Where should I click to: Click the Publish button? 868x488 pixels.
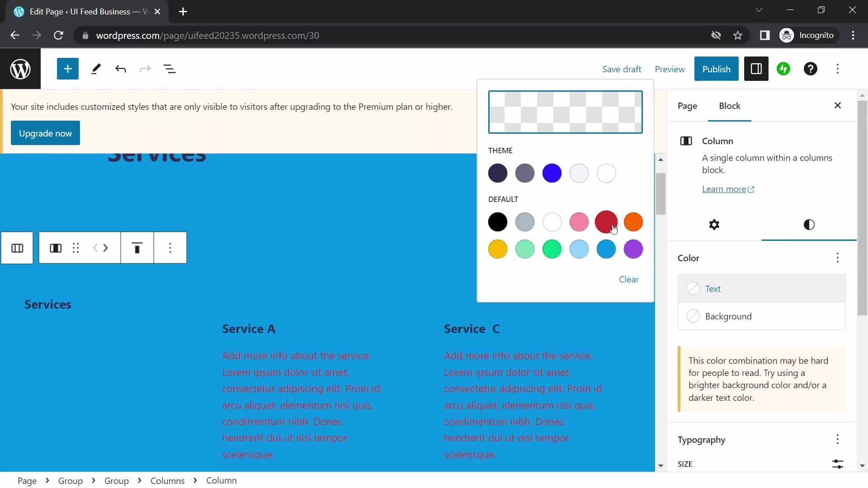coord(717,69)
